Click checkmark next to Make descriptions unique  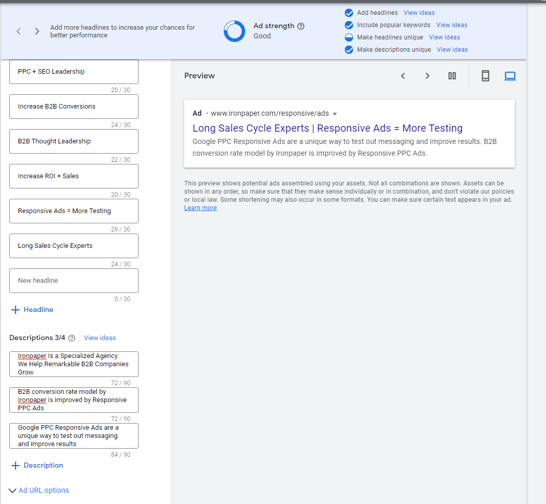(349, 50)
